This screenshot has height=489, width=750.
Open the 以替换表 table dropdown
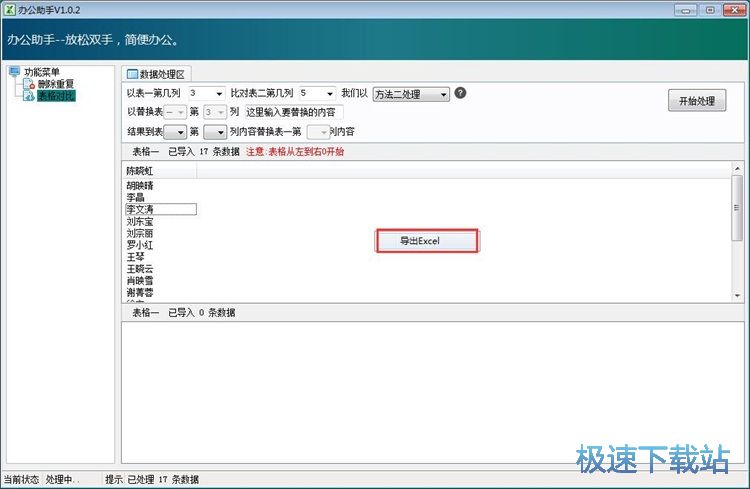[175, 112]
